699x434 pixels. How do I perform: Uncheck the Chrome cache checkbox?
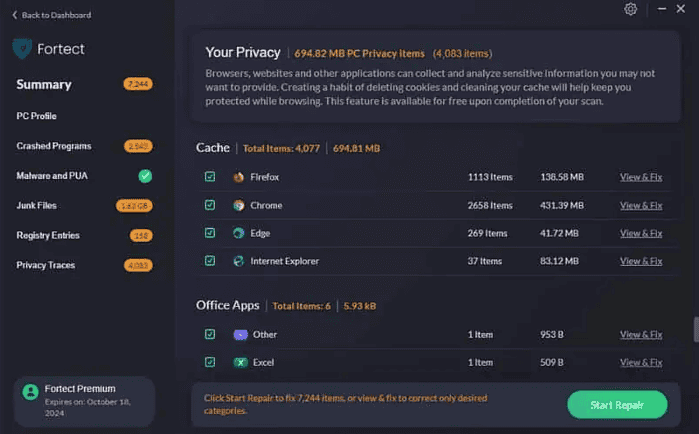(x=210, y=205)
